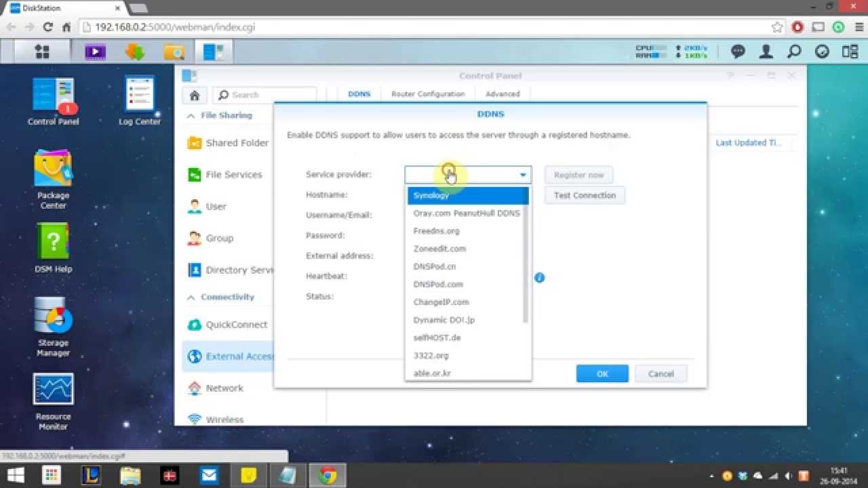Open File Station from the DSM taskbar
868x488 pixels.
coord(174,52)
